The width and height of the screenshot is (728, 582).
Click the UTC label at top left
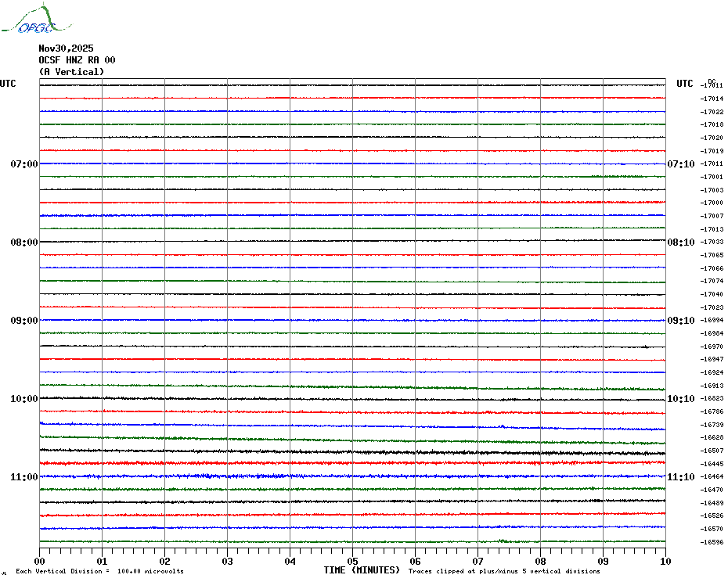8,84
